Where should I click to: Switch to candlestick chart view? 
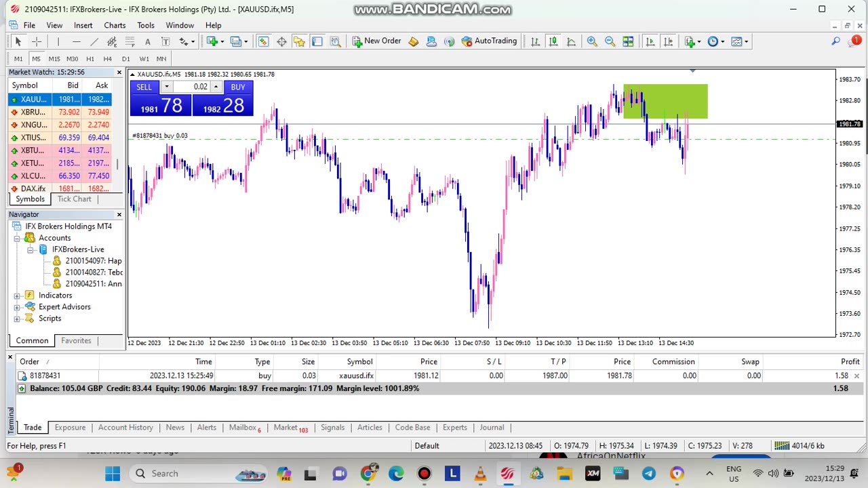[553, 41]
